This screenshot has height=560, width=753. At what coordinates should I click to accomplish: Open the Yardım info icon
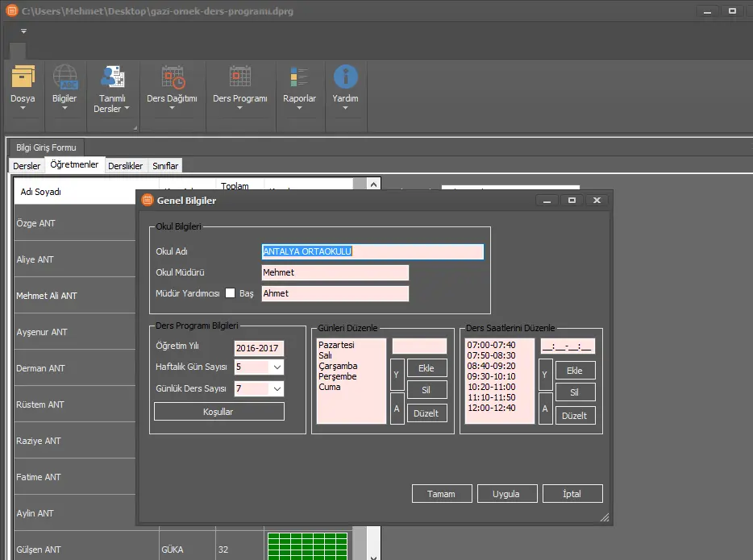pos(345,78)
